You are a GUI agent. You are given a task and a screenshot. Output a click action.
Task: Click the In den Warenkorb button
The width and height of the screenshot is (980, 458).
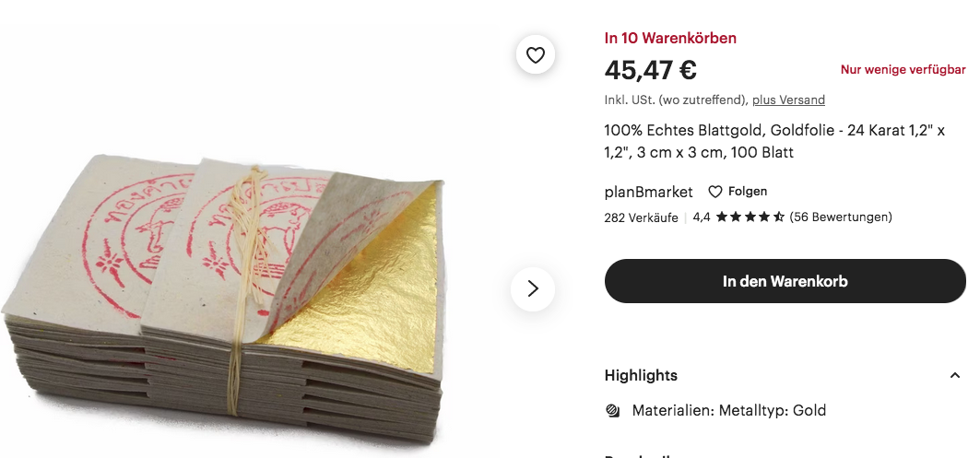pyautogui.click(x=785, y=281)
